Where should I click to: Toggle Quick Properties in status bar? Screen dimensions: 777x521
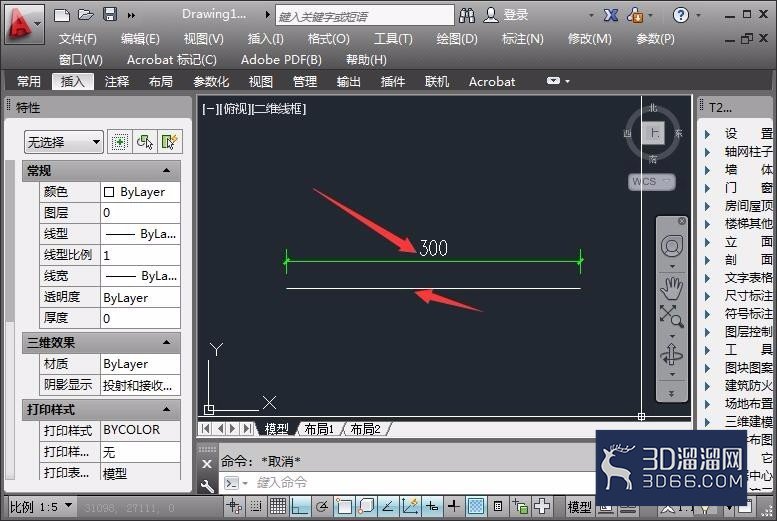(498, 506)
